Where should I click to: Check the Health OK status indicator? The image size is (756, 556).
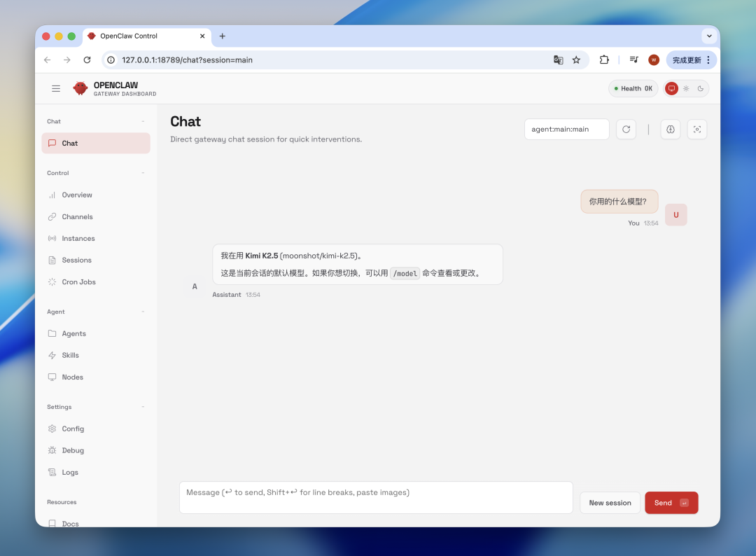click(x=633, y=88)
